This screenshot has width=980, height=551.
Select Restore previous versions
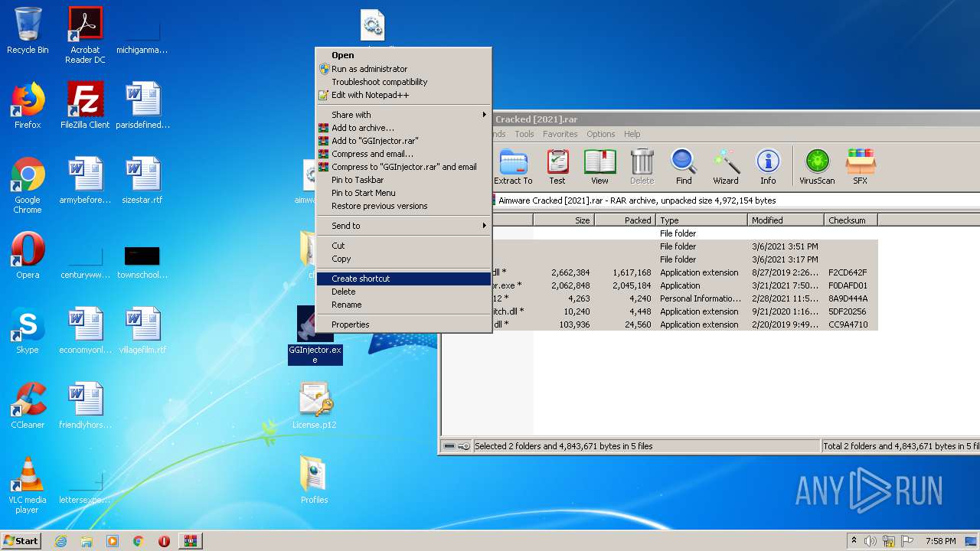(x=403, y=206)
